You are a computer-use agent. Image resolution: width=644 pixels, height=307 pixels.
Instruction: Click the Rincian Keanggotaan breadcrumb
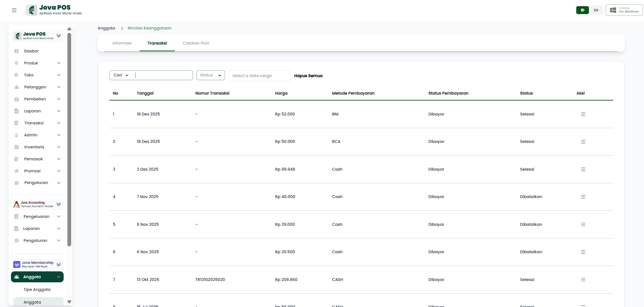pos(150,28)
